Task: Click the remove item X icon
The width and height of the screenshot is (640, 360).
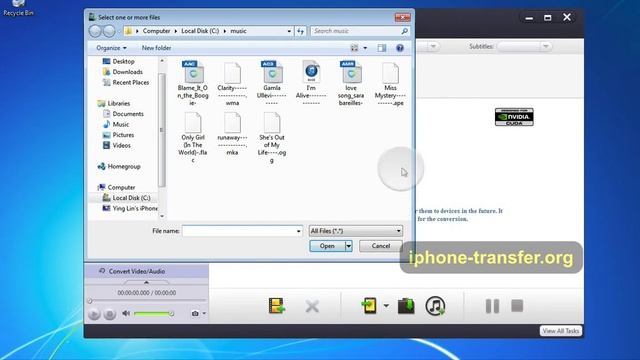Action: click(312, 306)
